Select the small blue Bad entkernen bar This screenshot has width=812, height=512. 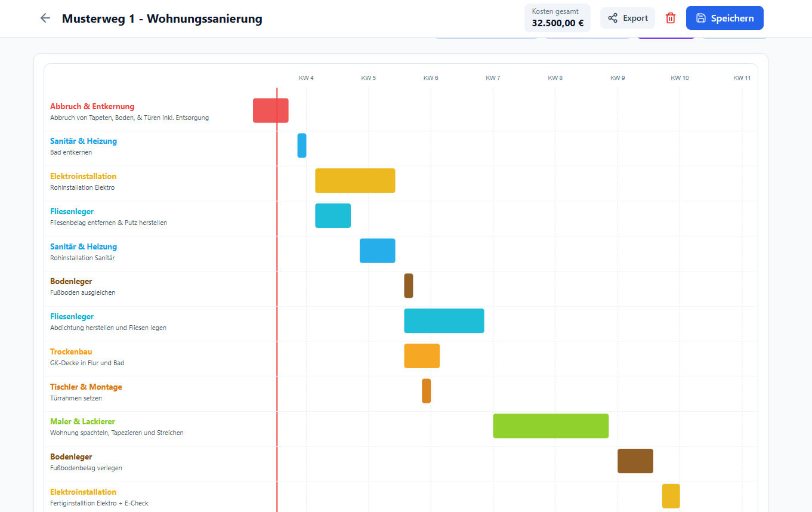pos(302,146)
